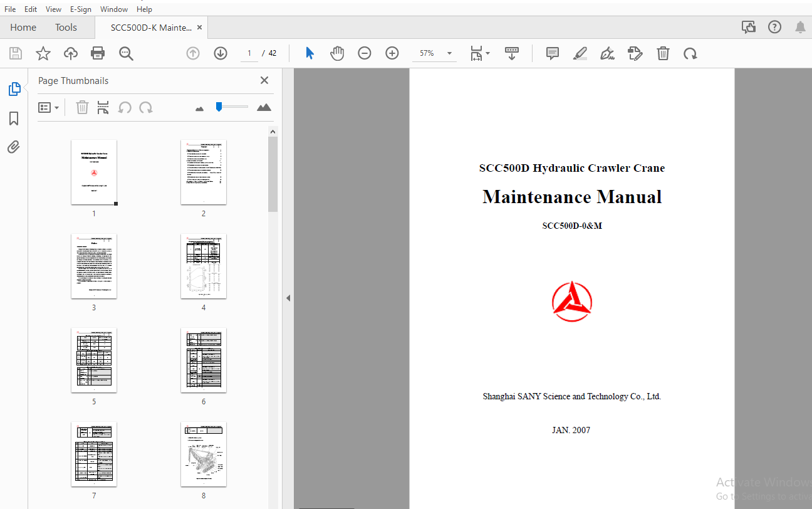Click the thumbnails panel scroll up arrow

tap(273, 132)
